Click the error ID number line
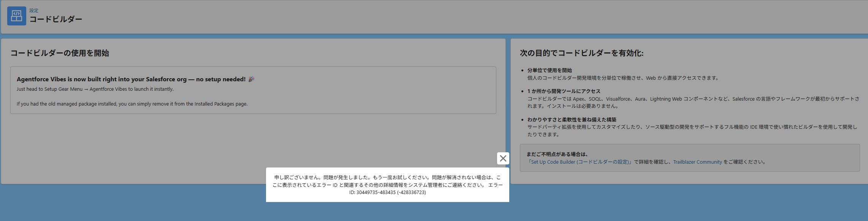The image size is (868, 221). click(x=387, y=193)
